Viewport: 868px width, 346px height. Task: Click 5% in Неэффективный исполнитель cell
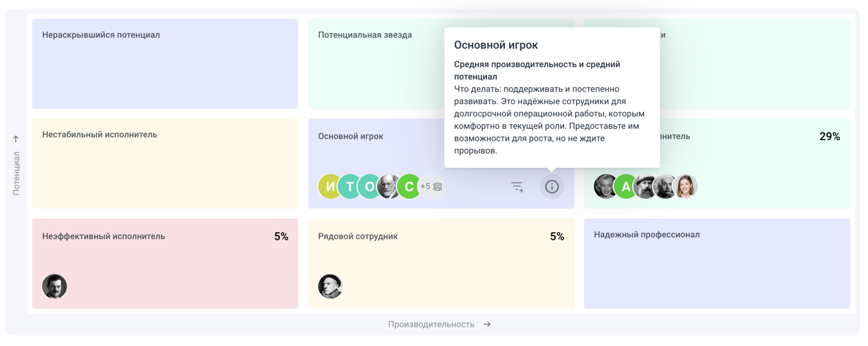click(281, 236)
